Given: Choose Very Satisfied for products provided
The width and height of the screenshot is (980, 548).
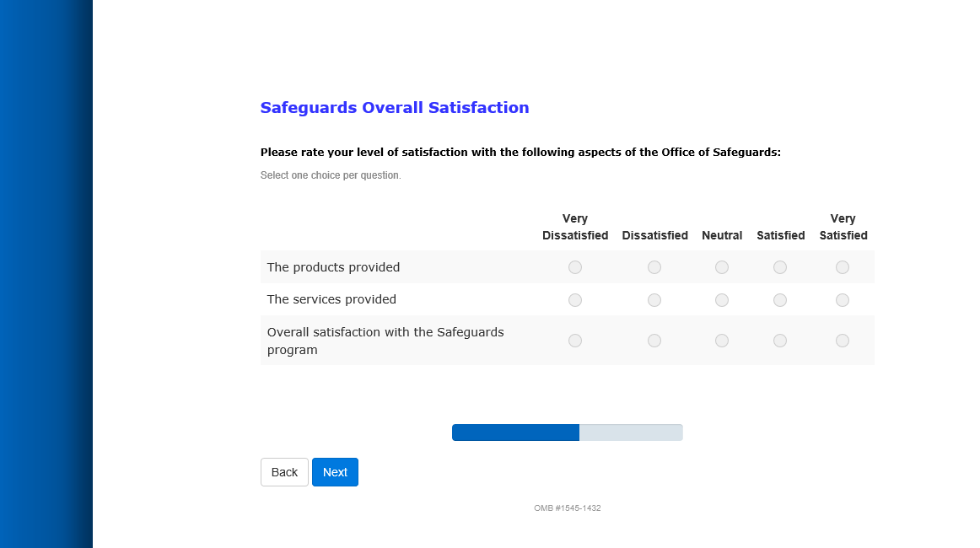Looking at the screenshot, I should click(x=843, y=267).
